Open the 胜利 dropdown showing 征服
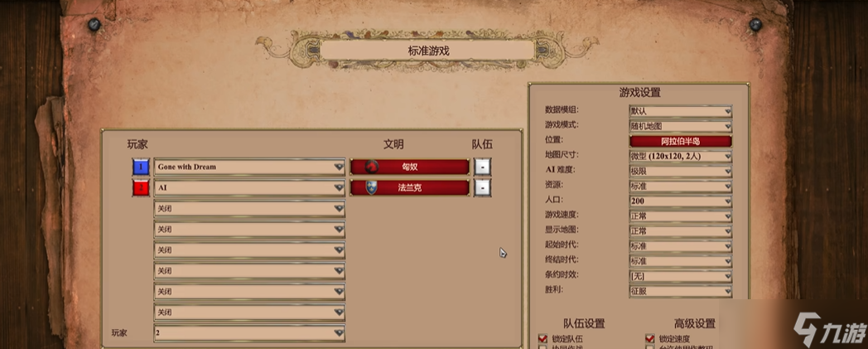 (x=680, y=291)
